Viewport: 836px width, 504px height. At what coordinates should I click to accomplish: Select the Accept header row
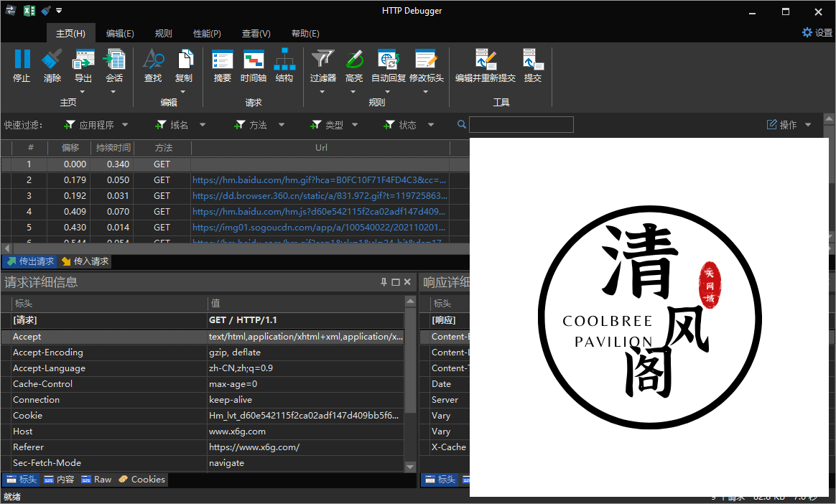click(203, 337)
